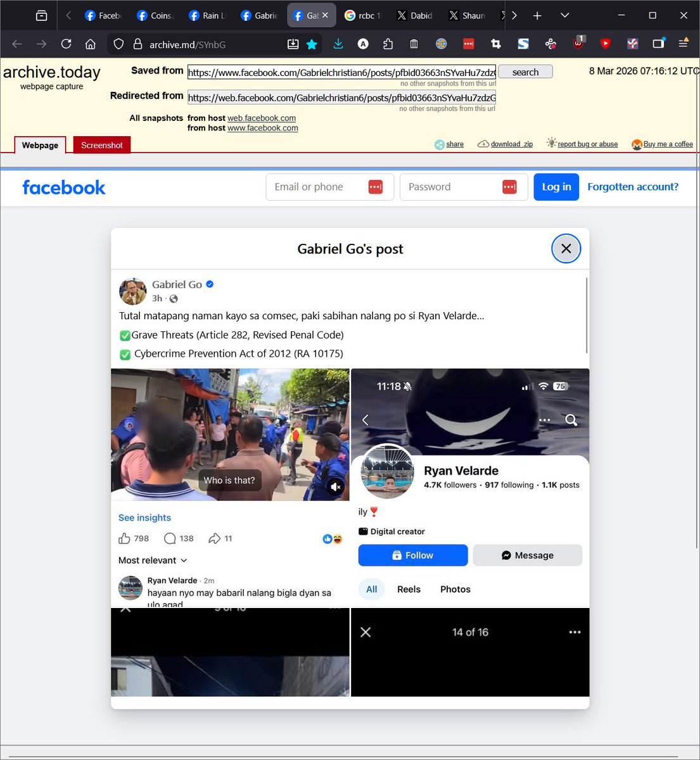The height and width of the screenshot is (760, 700).
Task: Switch to the Shaun X tab
Action: (x=466, y=15)
